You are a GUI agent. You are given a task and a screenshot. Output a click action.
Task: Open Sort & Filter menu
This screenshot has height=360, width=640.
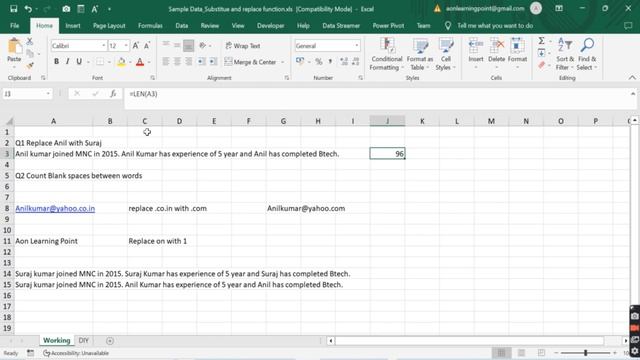[x=565, y=54]
